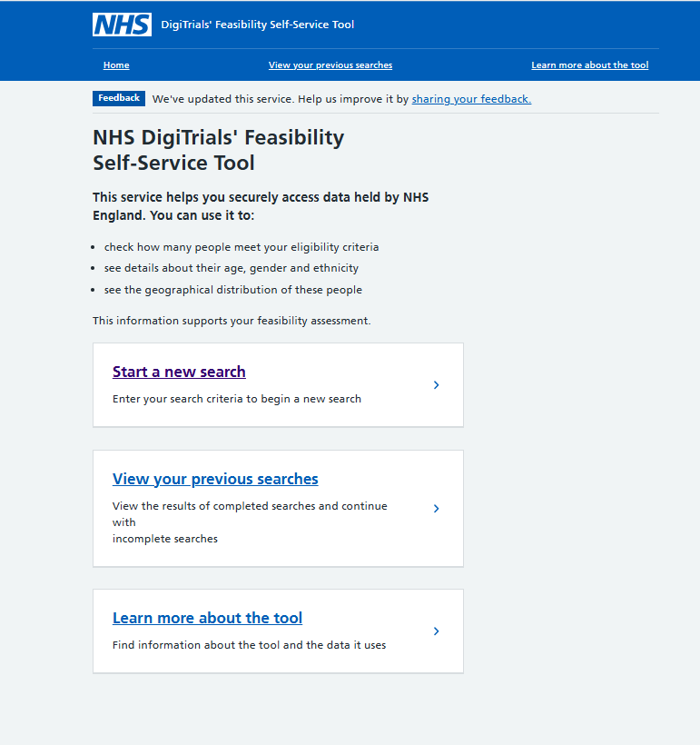Image resolution: width=700 pixels, height=745 pixels.
Task: Click 'This information supports your feasibility assessment.' text
Action: tap(232, 321)
